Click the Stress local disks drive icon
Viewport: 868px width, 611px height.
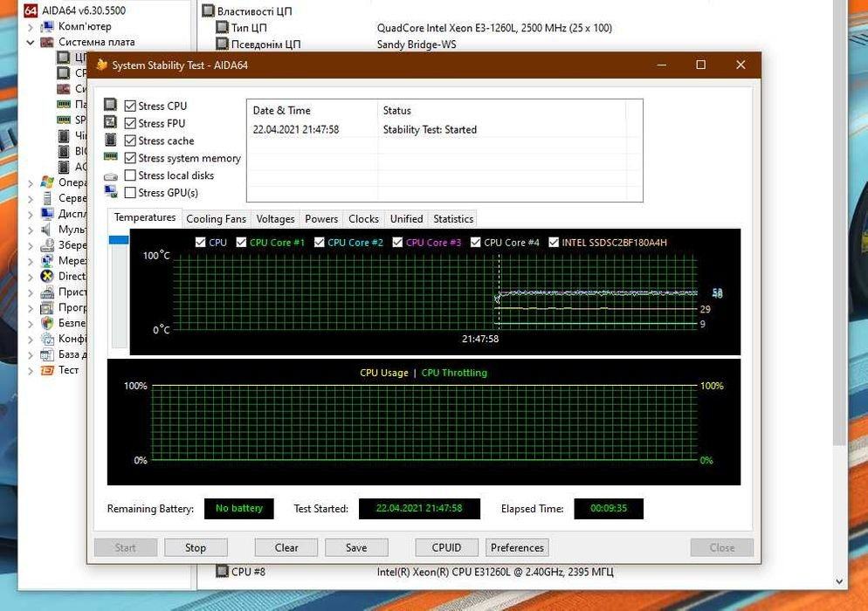click(x=111, y=176)
